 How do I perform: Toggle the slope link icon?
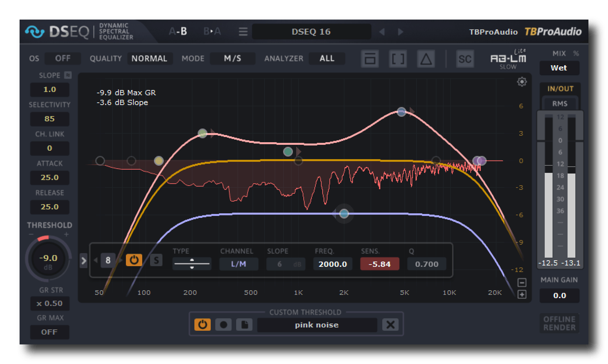click(68, 75)
